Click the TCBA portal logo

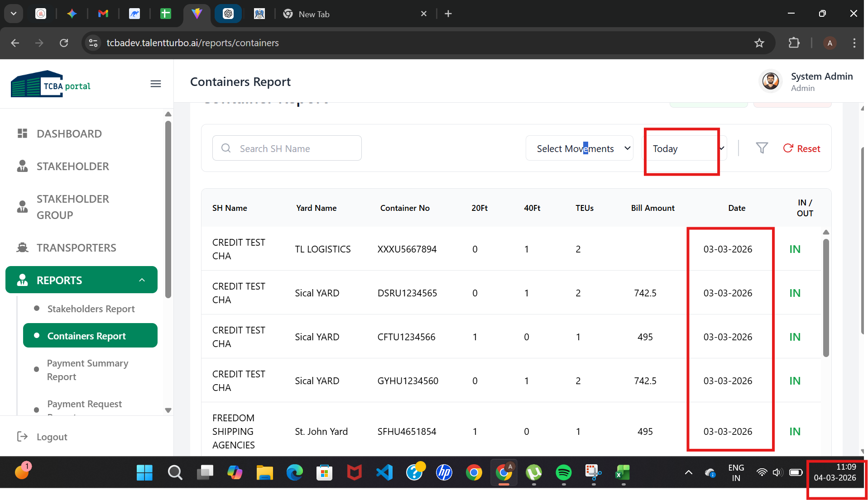(x=51, y=85)
